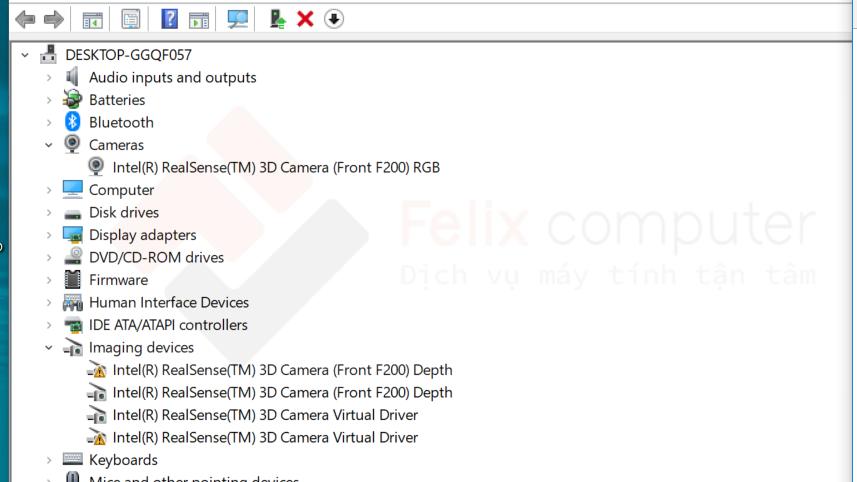Collapse the DESKTOP-GGQF057 root node
The width and height of the screenshot is (857, 482).
(x=25, y=55)
